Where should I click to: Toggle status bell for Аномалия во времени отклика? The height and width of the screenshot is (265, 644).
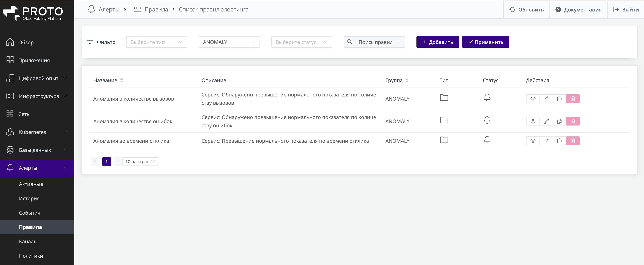[x=487, y=140]
